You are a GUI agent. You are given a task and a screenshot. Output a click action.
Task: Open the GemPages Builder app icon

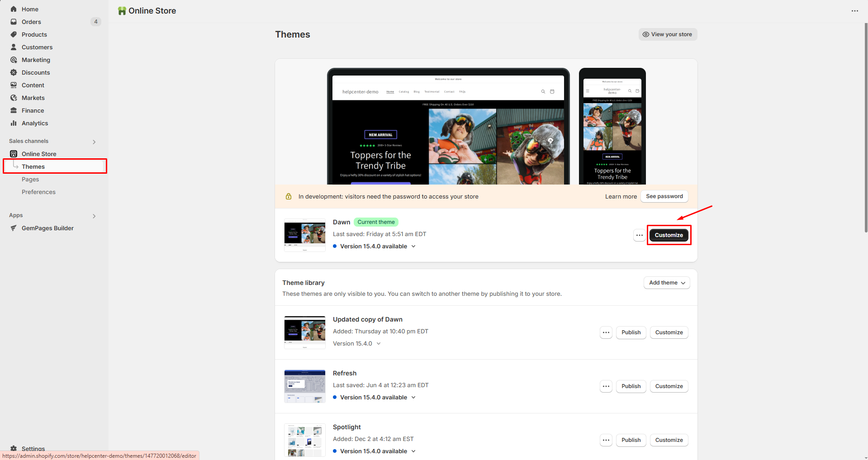click(x=14, y=228)
